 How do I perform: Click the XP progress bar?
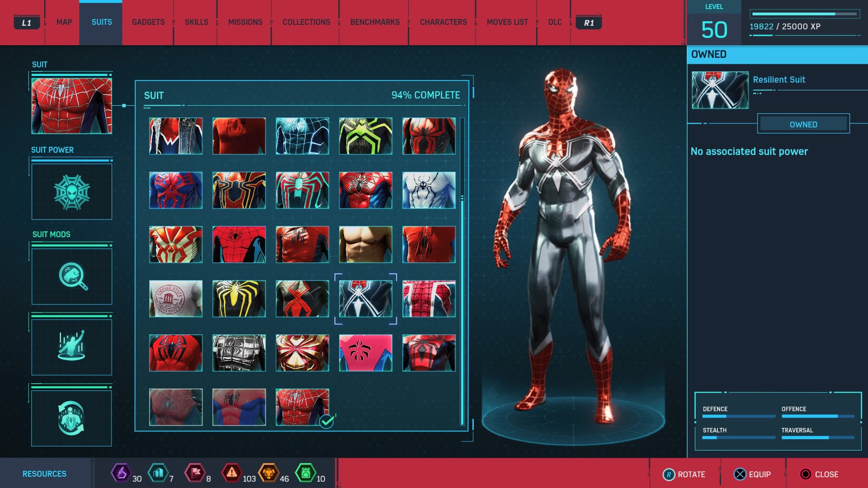pos(805,14)
